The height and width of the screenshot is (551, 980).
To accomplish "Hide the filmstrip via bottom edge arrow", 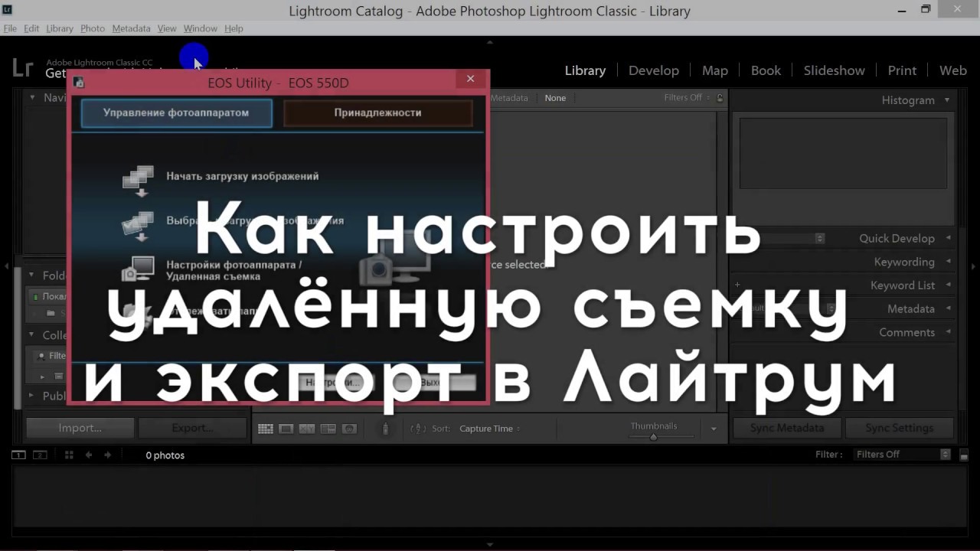I will click(490, 545).
